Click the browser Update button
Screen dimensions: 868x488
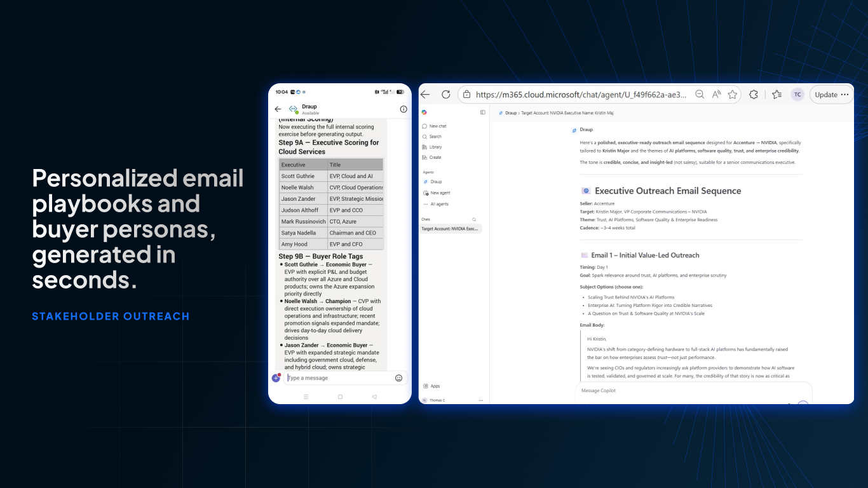(x=832, y=95)
